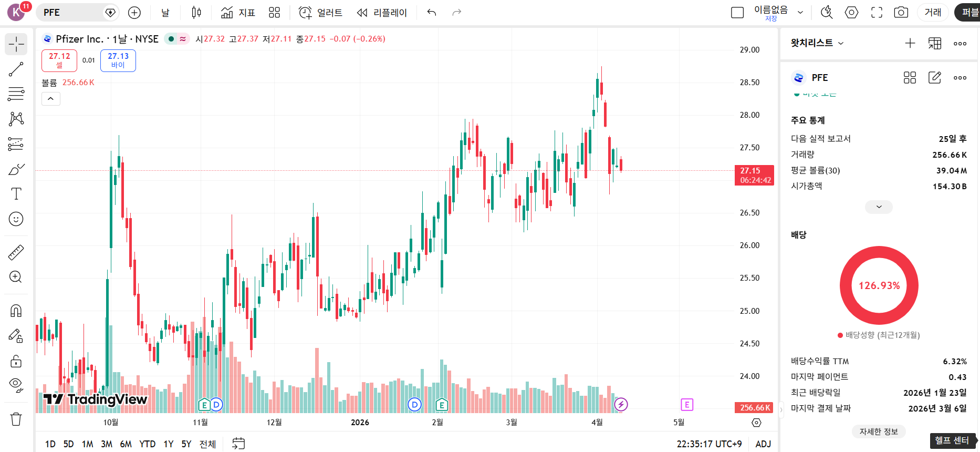Add symbol to compare with plus icon
This screenshot has height=452, width=980.
point(134,13)
